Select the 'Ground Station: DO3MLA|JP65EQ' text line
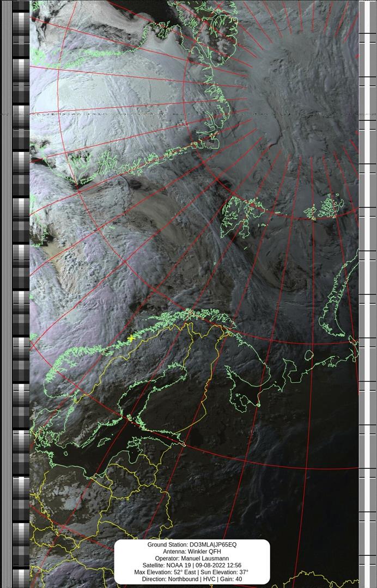The image size is (377, 588). point(192,544)
